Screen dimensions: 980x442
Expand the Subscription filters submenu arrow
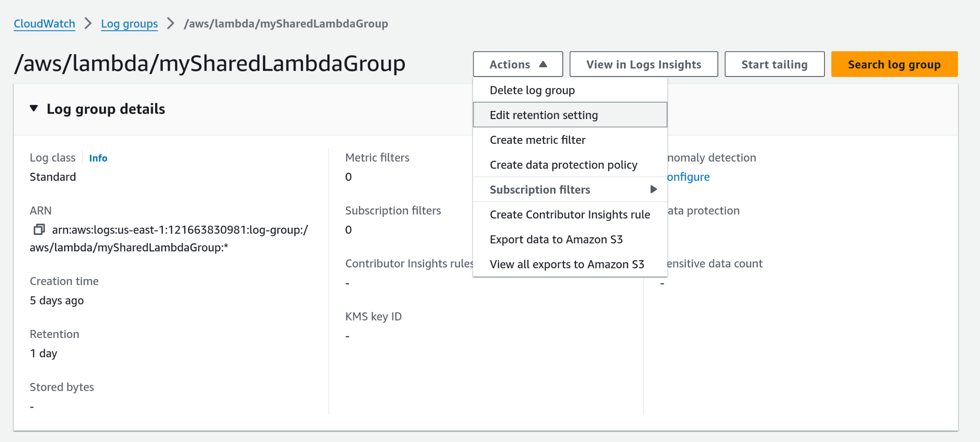[653, 190]
